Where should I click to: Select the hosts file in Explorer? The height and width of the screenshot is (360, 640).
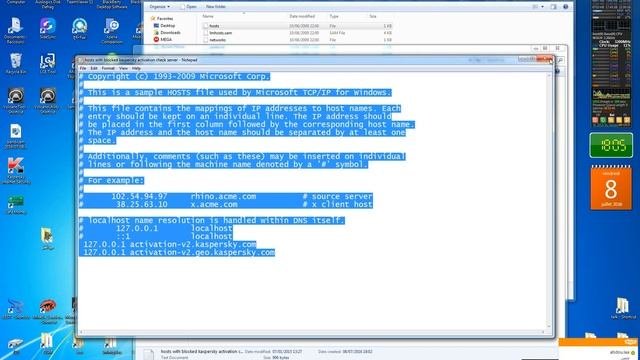point(297,26)
